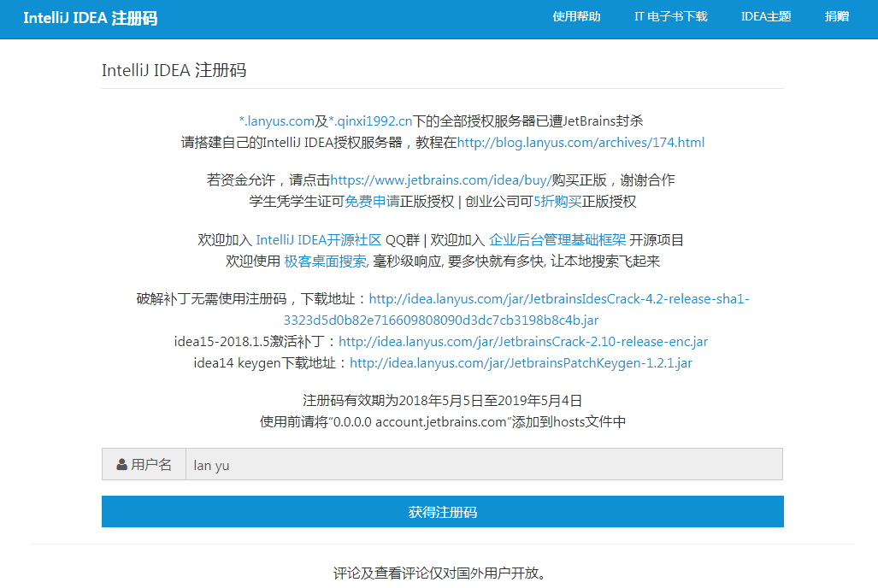Viewport: 878px width, 588px height.
Task: Open the jetbrains.com/idea/buy purchase link
Action: click(x=440, y=179)
